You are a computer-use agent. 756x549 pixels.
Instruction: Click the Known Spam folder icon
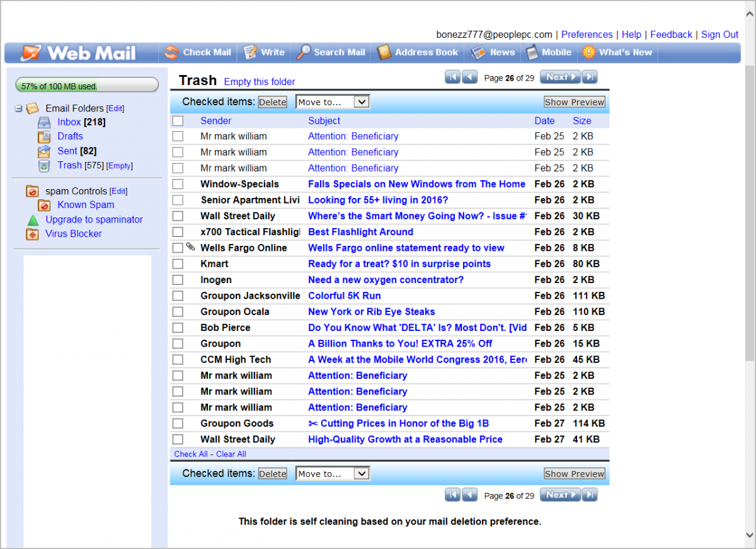[44, 205]
